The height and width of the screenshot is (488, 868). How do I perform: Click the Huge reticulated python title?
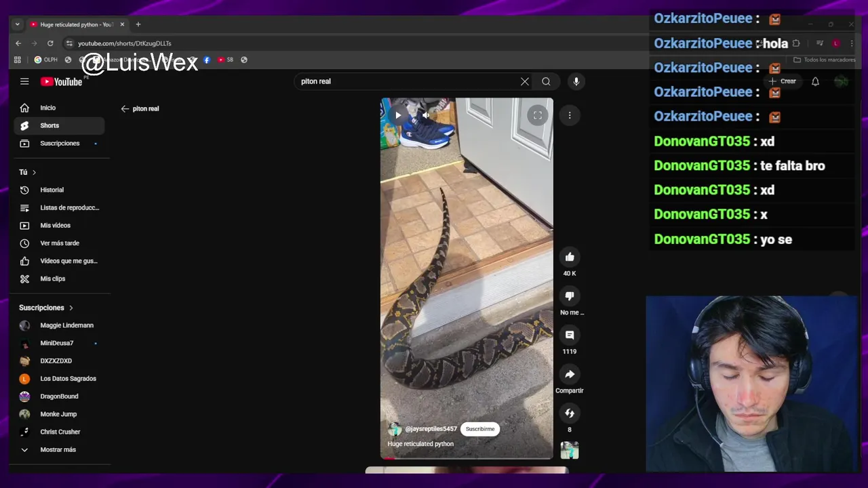click(420, 444)
